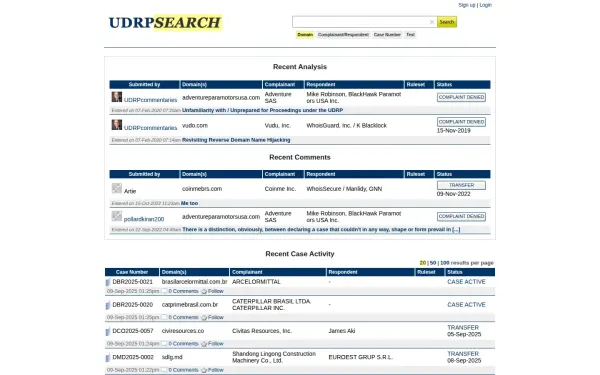Click comment bubble icon for sdlg.md
The height and width of the screenshot is (375, 600).
(164, 370)
